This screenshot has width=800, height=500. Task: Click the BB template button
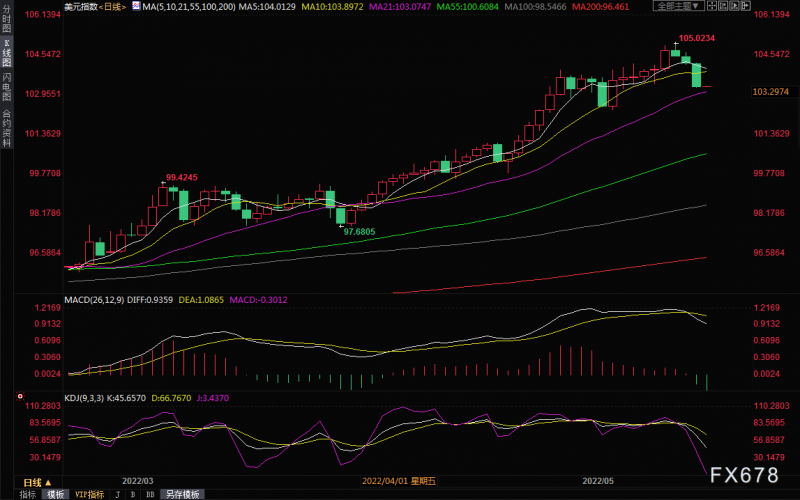[x=150, y=494]
